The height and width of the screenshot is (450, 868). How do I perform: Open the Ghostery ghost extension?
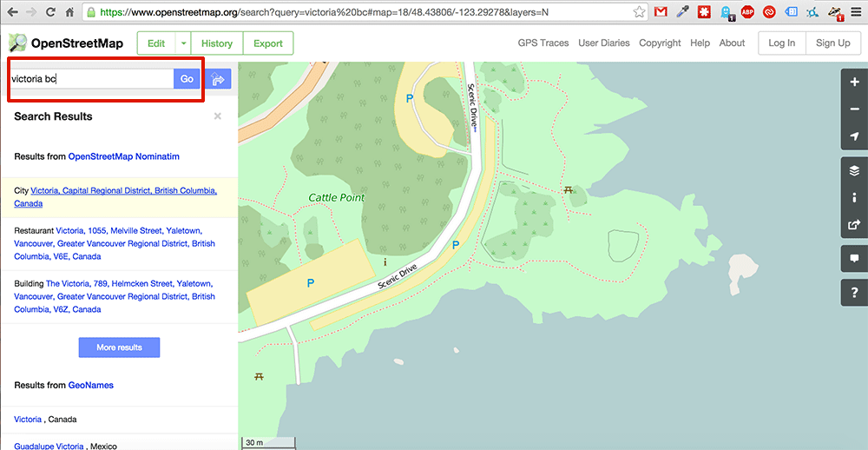[x=726, y=12]
